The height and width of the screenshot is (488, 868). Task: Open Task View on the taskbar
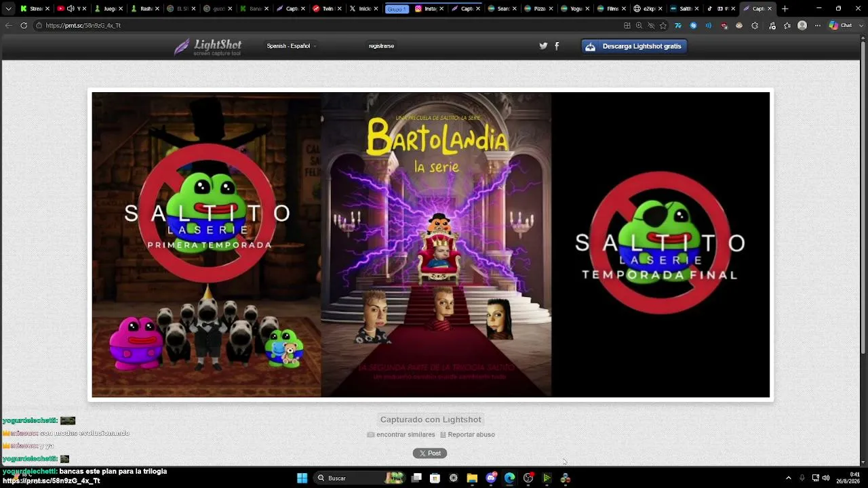click(x=416, y=478)
